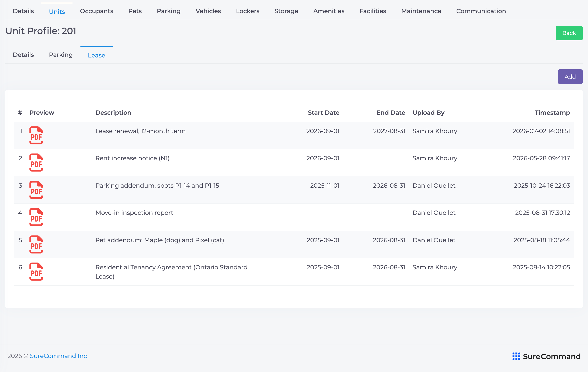
Task: Open Move-in inspection report PDF
Action: [36, 217]
